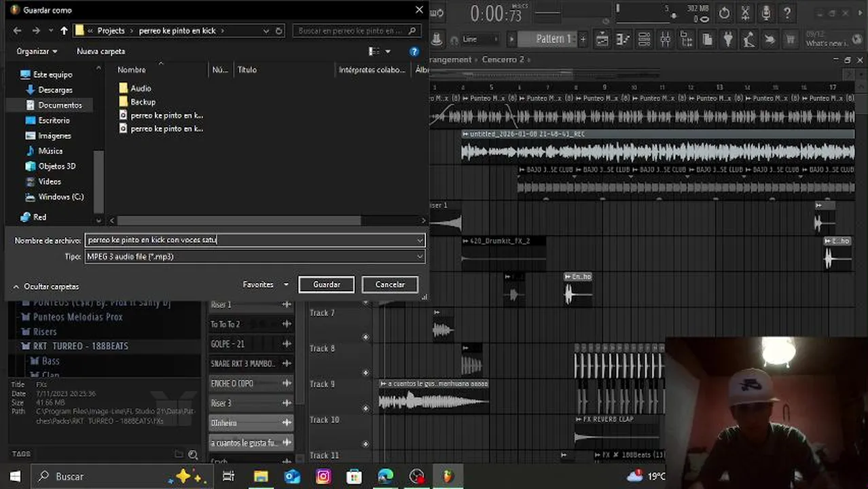Select the Backup folder in file list
868x489 pixels.
(x=143, y=102)
